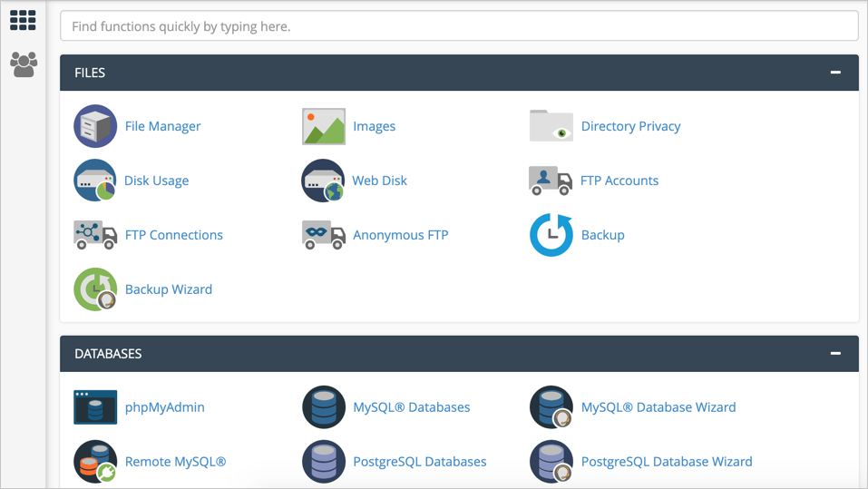Open the Remote MySQL® link
This screenshot has width=868, height=489.
tap(175, 462)
